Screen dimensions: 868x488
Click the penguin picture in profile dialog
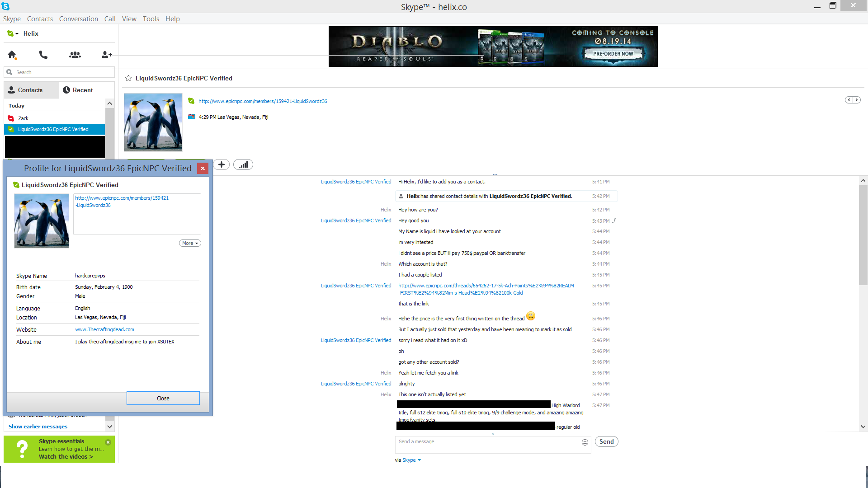(x=42, y=221)
